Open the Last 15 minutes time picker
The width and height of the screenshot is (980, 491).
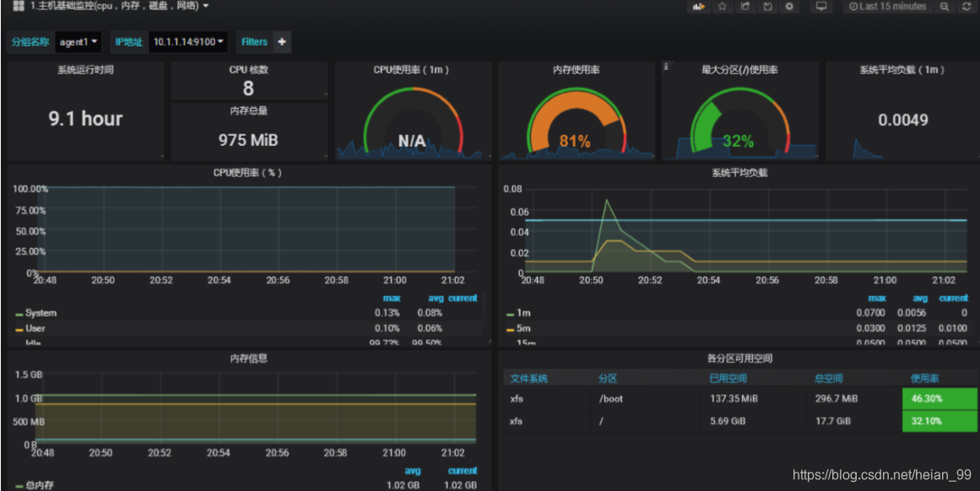click(x=887, y=7)
